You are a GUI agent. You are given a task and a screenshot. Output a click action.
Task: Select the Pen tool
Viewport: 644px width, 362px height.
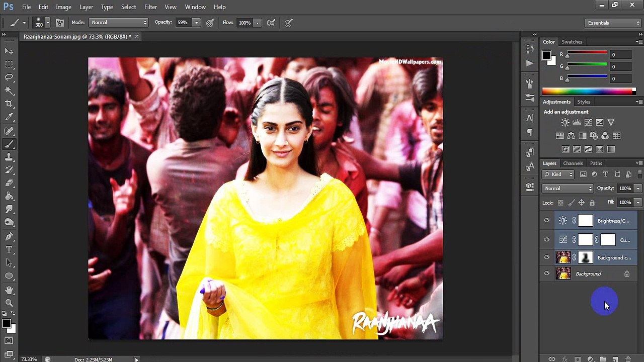click(9, 236)
